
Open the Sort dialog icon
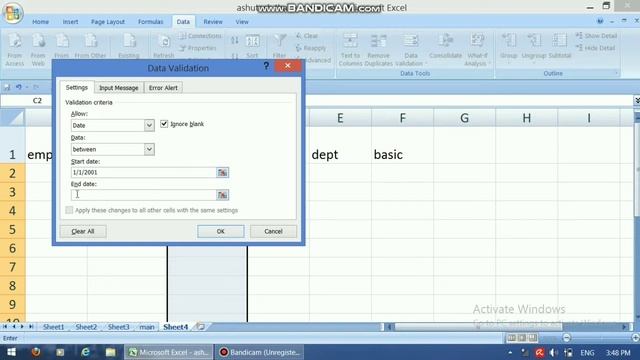coord(253,41)
